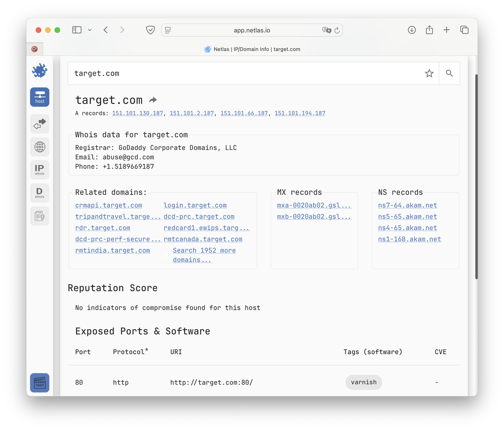This screenshot has height=431, width=504.
Task: Open the login.target.com related domain
Action: click(x=195, y=205)
